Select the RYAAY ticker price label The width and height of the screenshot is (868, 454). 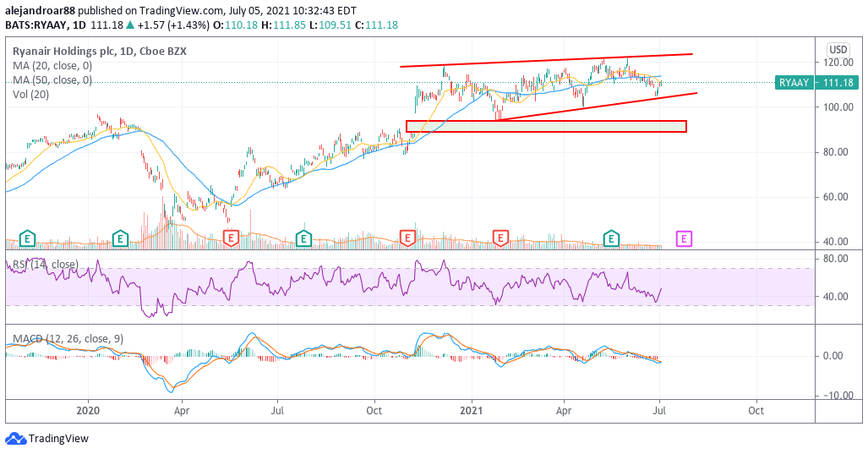pyautogui.click(x=794, y=83)
